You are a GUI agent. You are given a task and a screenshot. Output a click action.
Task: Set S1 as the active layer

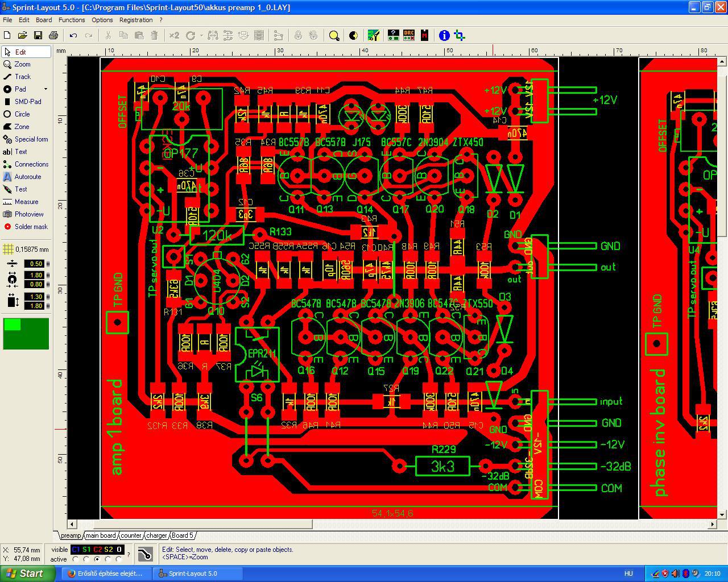(x=86, y=559)
